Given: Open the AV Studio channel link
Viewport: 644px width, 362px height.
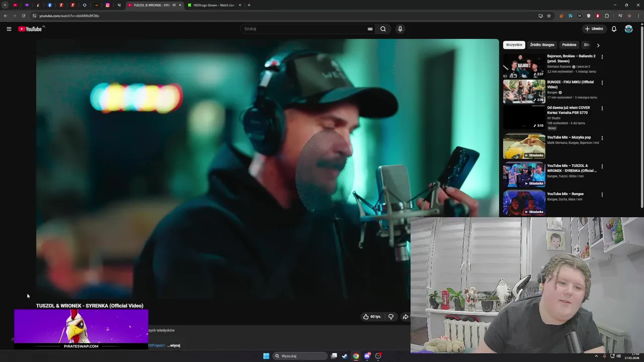Looking at the screenshot, I should click(x=554, y=118).
